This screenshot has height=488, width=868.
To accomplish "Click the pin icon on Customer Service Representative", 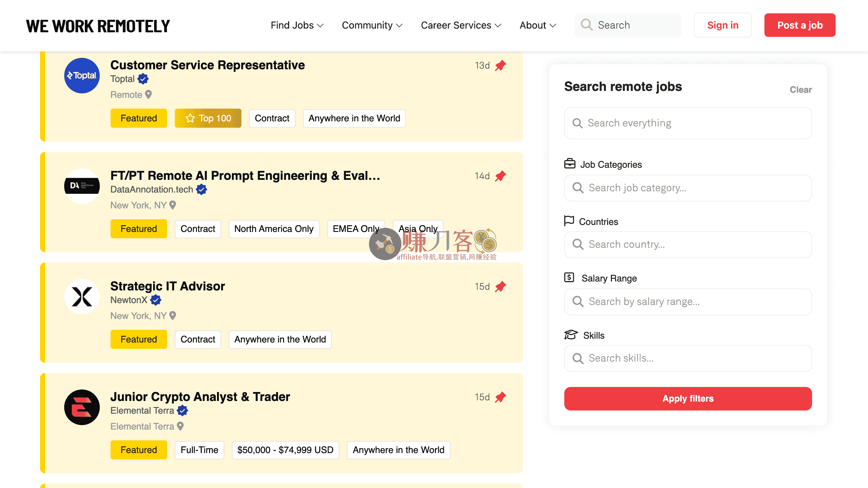I will click(500, 65).
